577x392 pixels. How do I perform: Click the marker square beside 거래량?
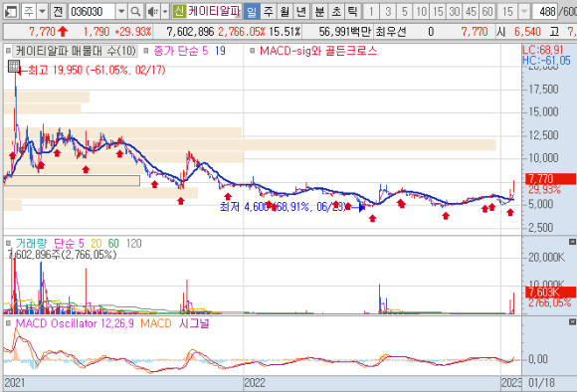pos(9,243)
